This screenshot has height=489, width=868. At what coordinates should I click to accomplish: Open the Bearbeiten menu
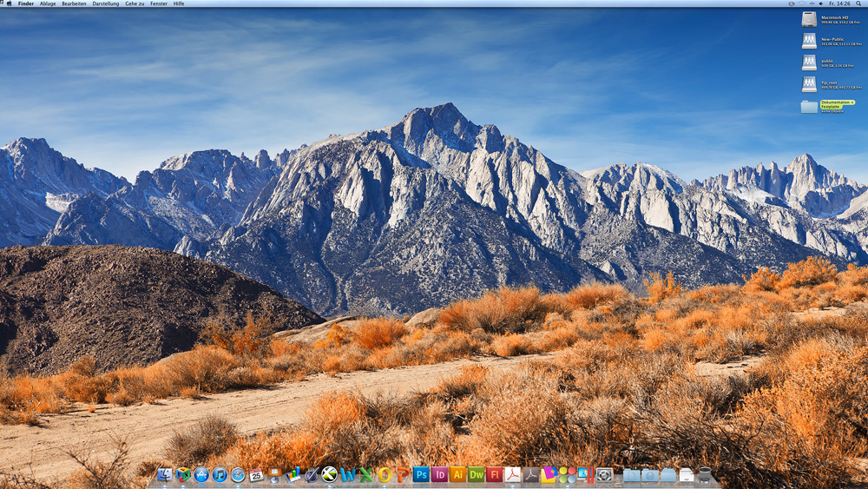(74, 3)
